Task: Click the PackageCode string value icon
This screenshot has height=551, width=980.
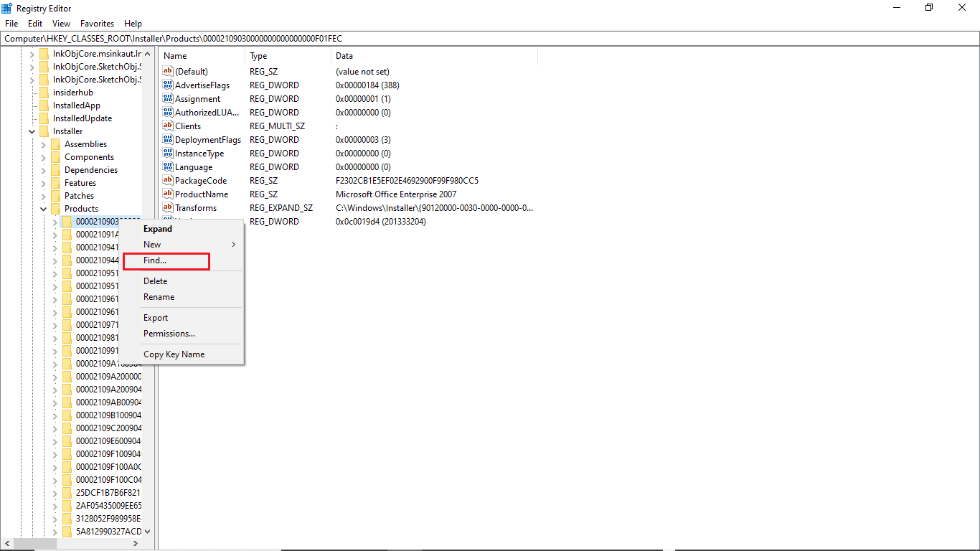Action: point(168,181)
